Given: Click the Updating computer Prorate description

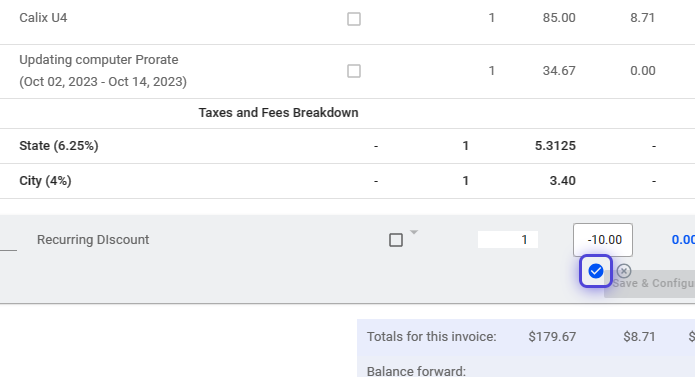Looking at the screenshot, I should (x=103, y=71).
